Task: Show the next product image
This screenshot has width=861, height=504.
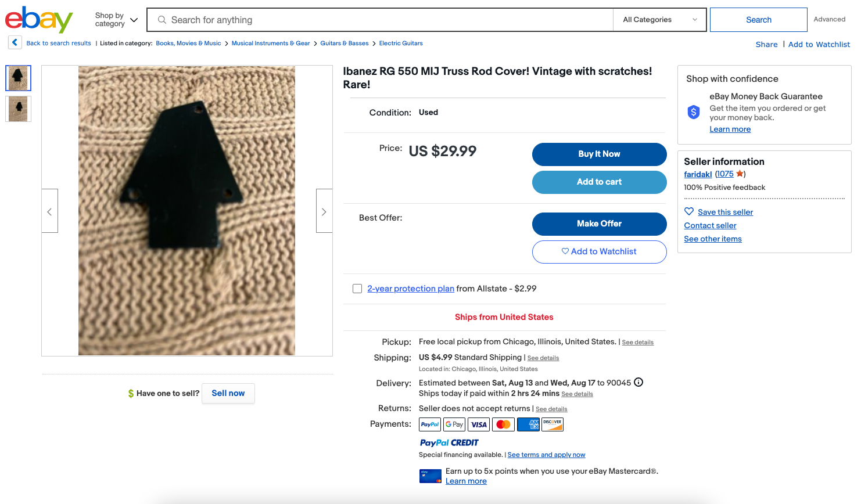Action: click(x=324, y=211)
